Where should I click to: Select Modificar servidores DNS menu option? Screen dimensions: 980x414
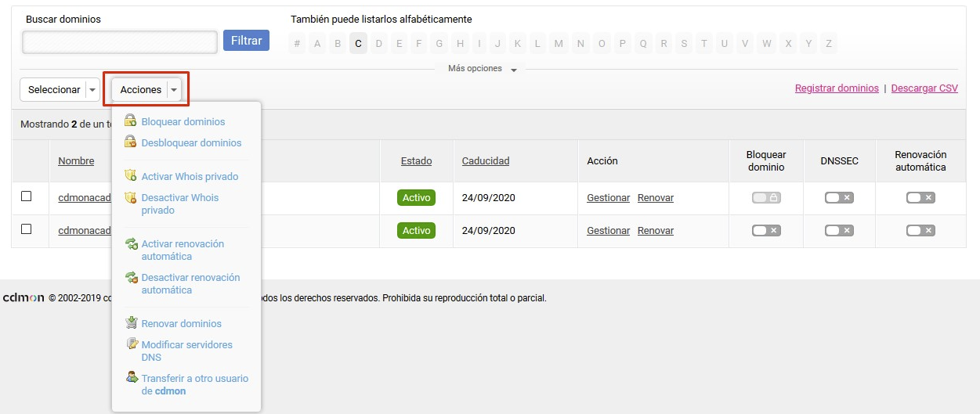pyautogui.click(x=187, y=351)
